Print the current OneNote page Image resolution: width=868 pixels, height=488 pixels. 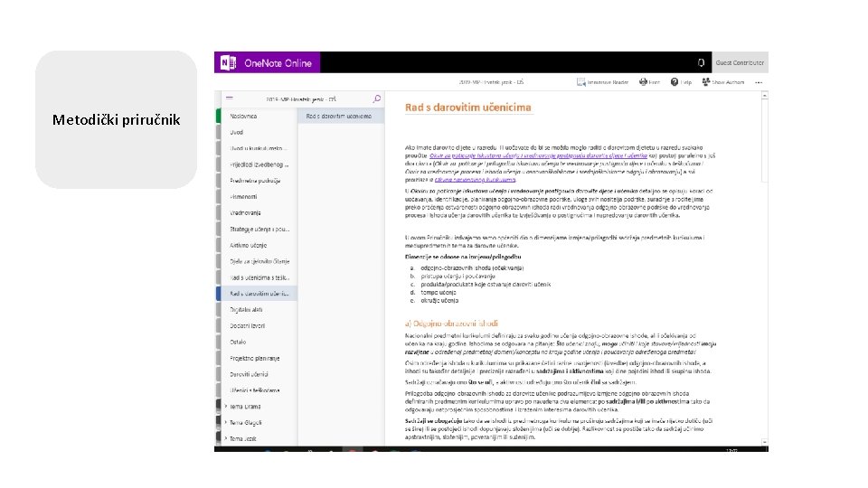[x=649, y=82]
